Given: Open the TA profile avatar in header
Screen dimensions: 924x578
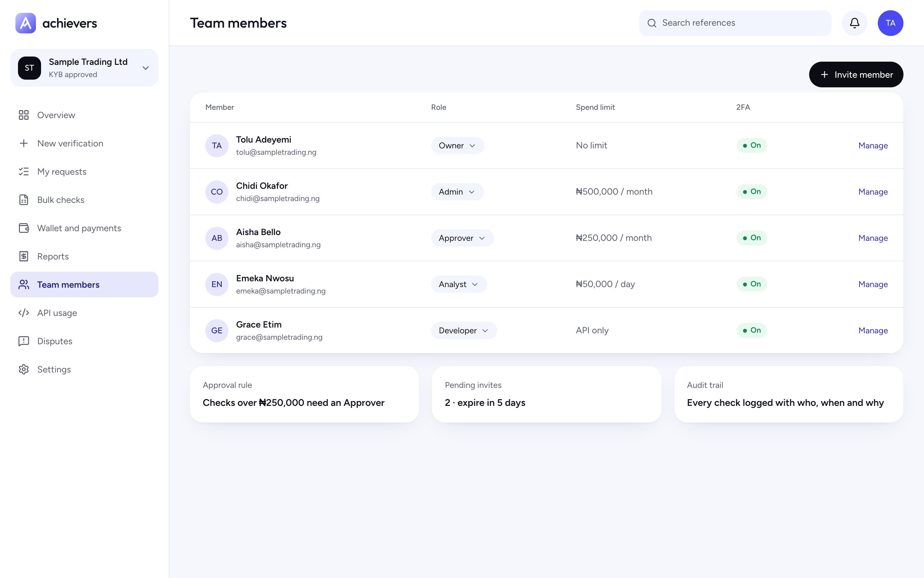Looking at the screenshot, I should tap(890, 23).
